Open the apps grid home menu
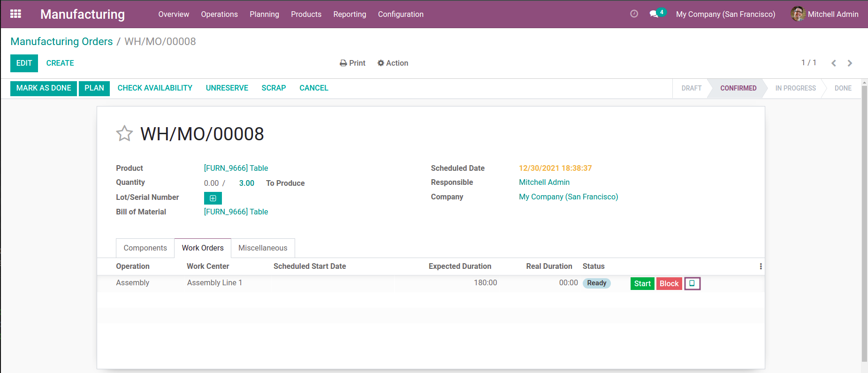This screenshot has height=373, width=868. point(15,14)
